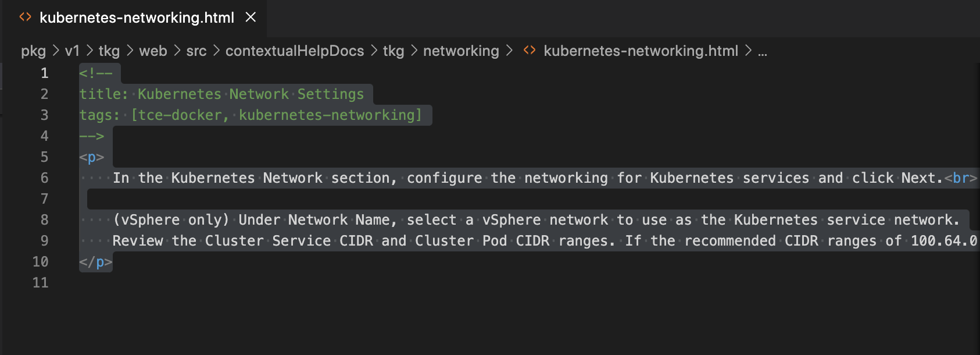980x355 pixels.
Task: Open the src breadcrumb item
Action: [x=195, y=51]
